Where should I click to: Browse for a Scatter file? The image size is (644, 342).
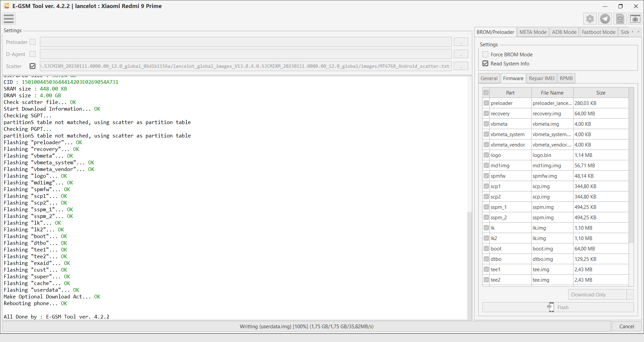(461, 66)
